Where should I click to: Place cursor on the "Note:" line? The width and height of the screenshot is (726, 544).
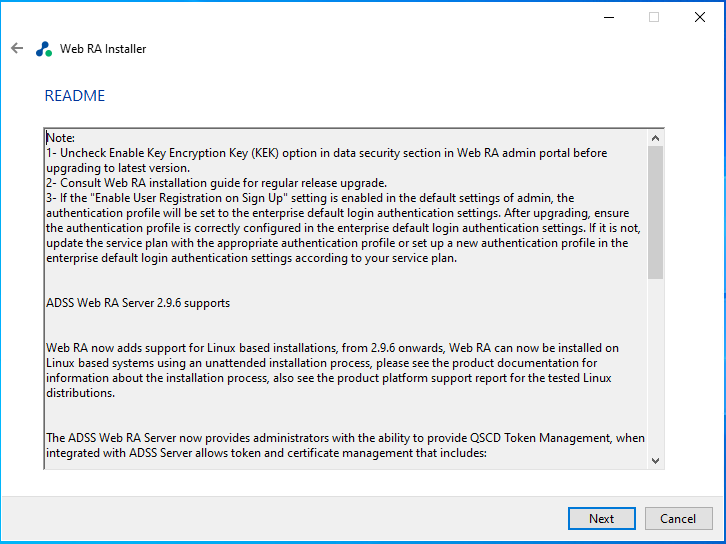pos(60,138)
